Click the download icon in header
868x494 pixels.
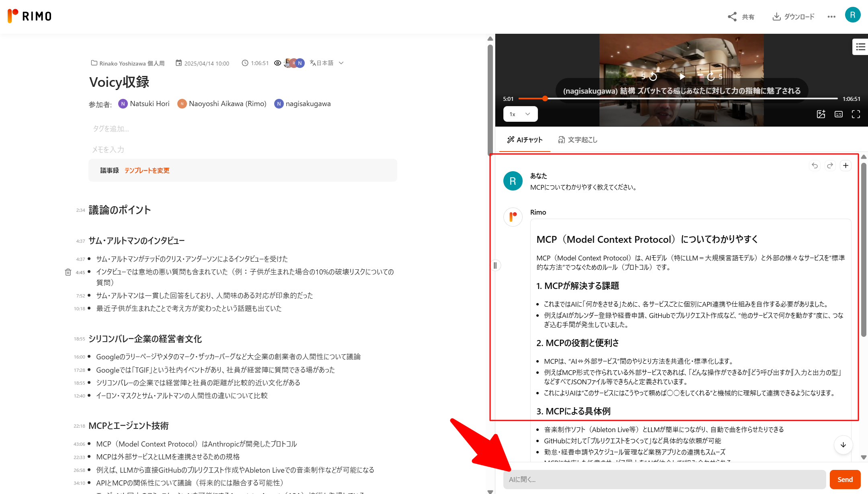(x=776, y=16)
